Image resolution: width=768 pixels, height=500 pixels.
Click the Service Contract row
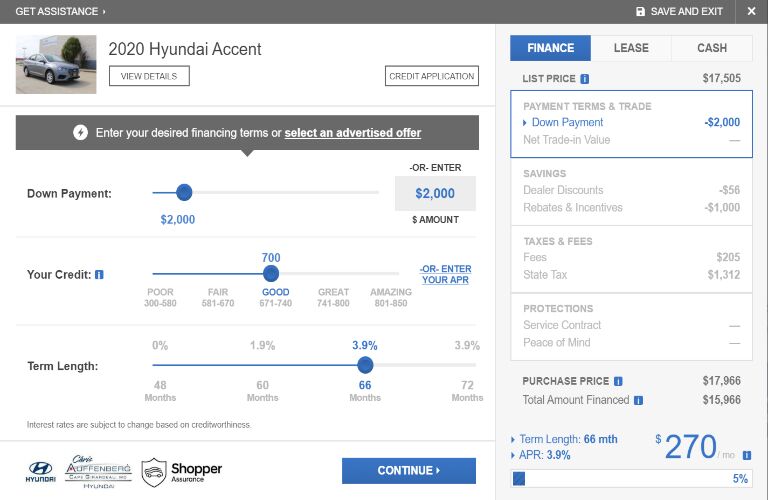tap(631, 325)
